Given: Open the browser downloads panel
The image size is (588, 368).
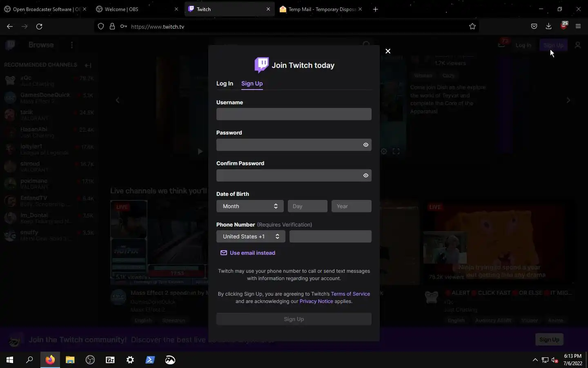Looking at the screenshot, I should pos(549,27).
